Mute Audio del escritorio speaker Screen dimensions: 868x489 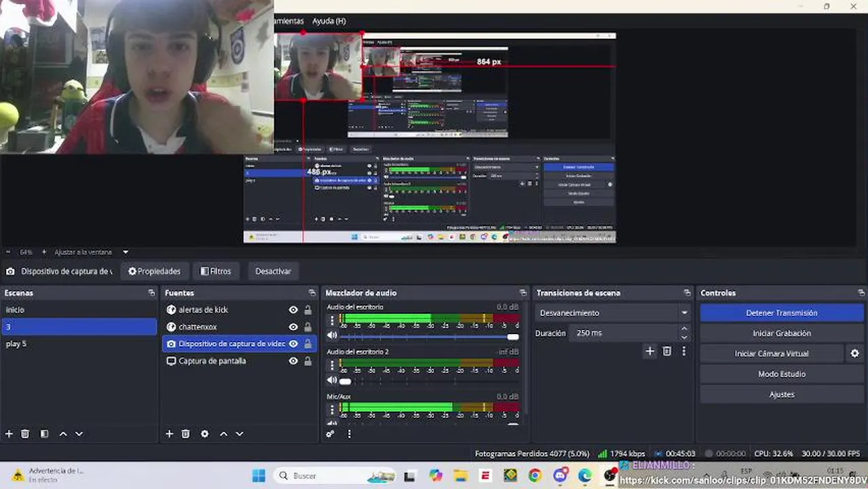coord(332,336)
